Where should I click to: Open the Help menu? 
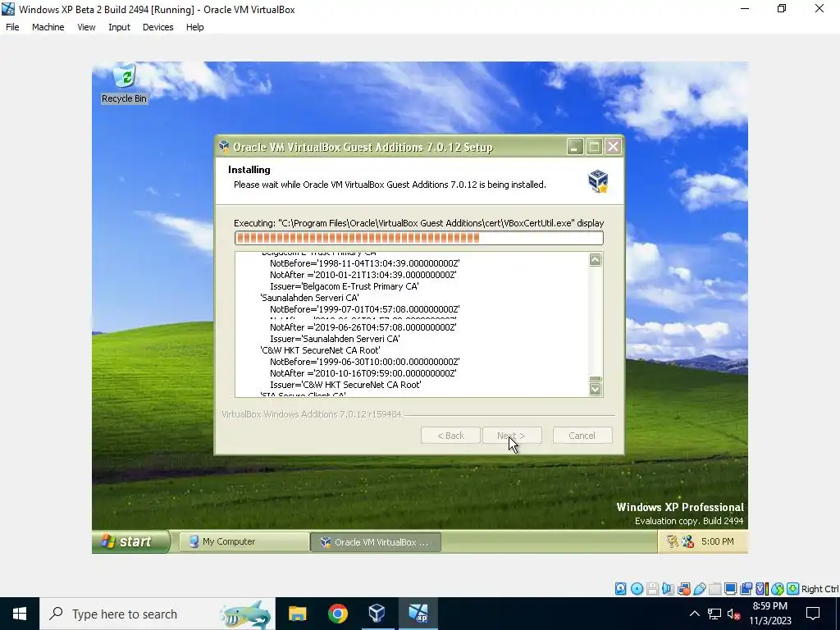coord(195,27)
